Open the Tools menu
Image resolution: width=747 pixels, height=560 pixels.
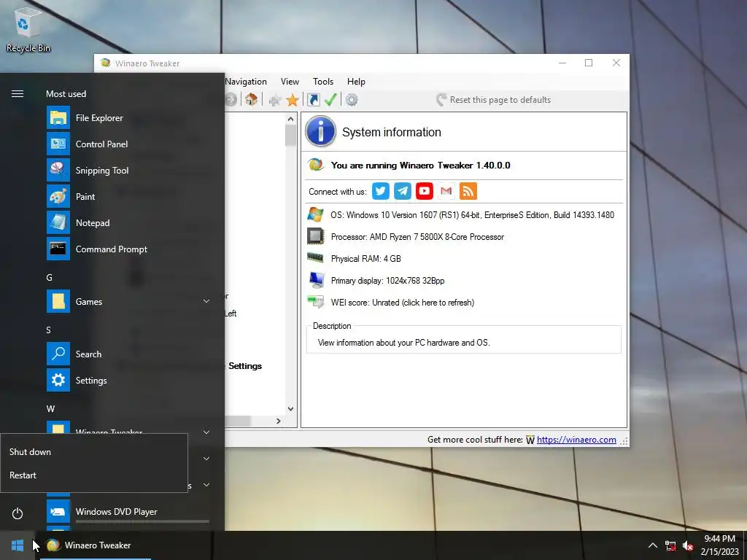point(323,82)
